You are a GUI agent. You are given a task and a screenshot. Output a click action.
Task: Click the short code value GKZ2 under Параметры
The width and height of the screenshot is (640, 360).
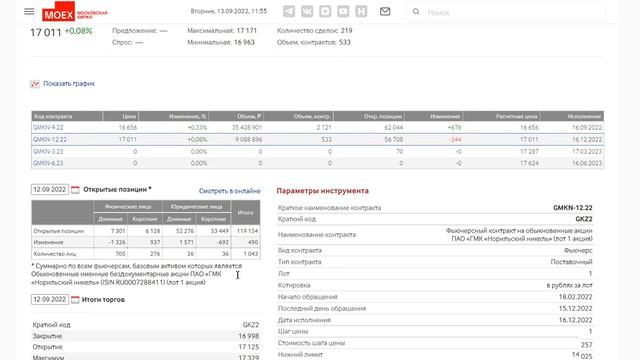click(x=584, y=219)
